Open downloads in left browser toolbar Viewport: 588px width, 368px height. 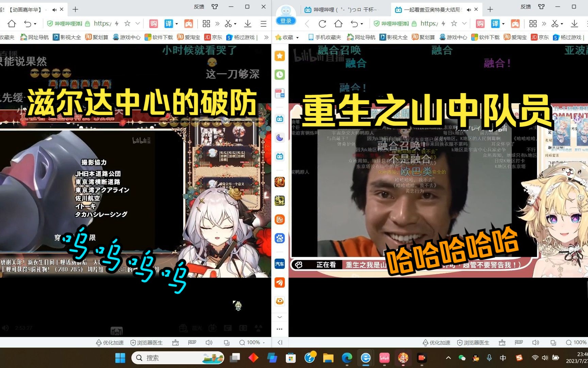tap(248, 24)
